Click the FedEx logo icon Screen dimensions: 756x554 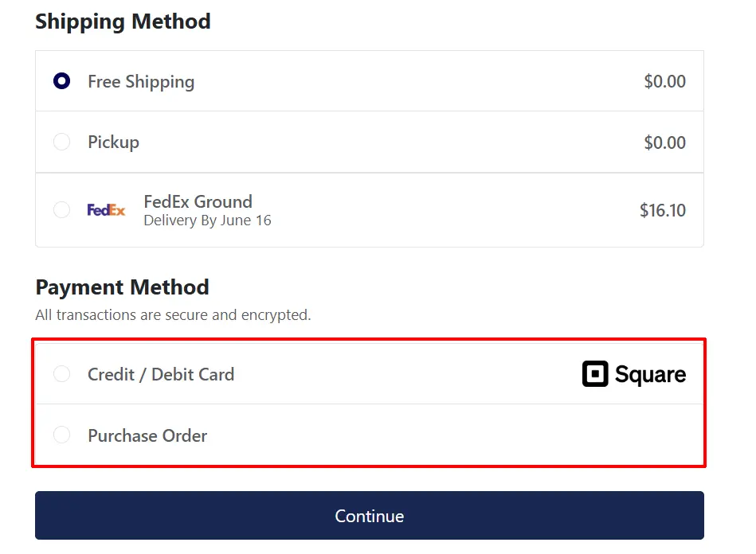click(x=106, y=210)
